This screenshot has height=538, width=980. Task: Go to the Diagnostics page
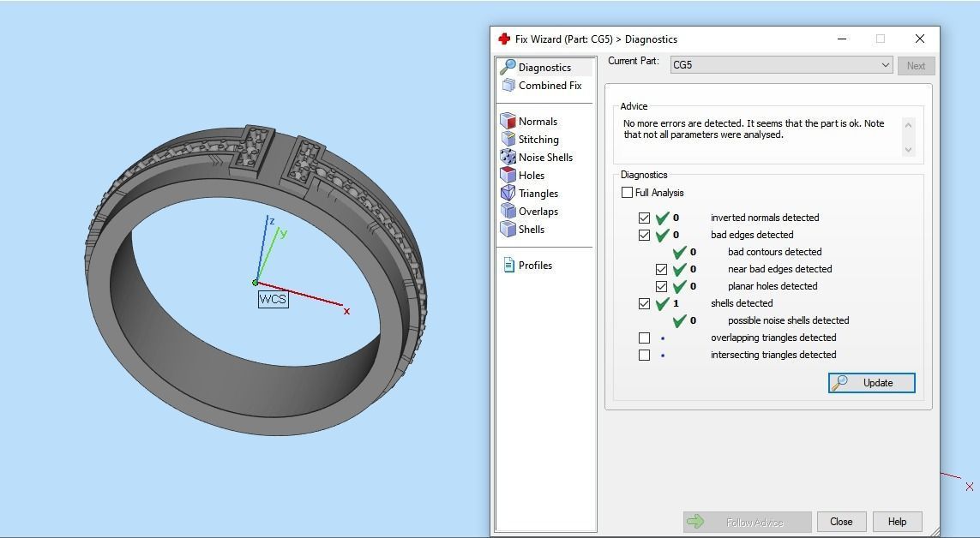pos(544,68)
